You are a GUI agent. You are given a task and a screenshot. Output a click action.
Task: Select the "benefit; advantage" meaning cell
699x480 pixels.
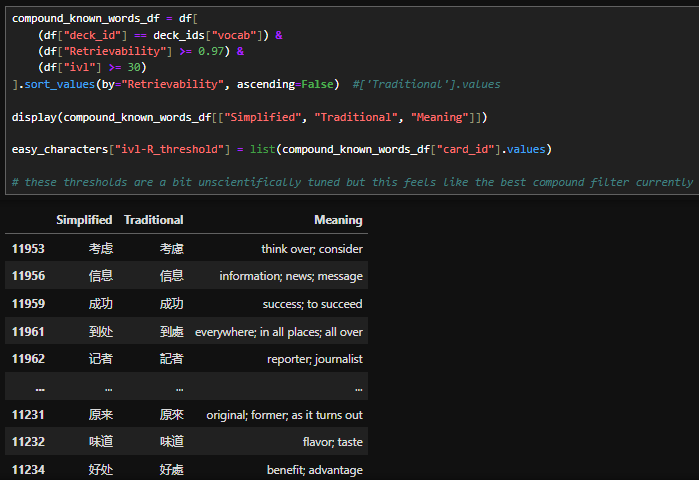pos(314,470)
